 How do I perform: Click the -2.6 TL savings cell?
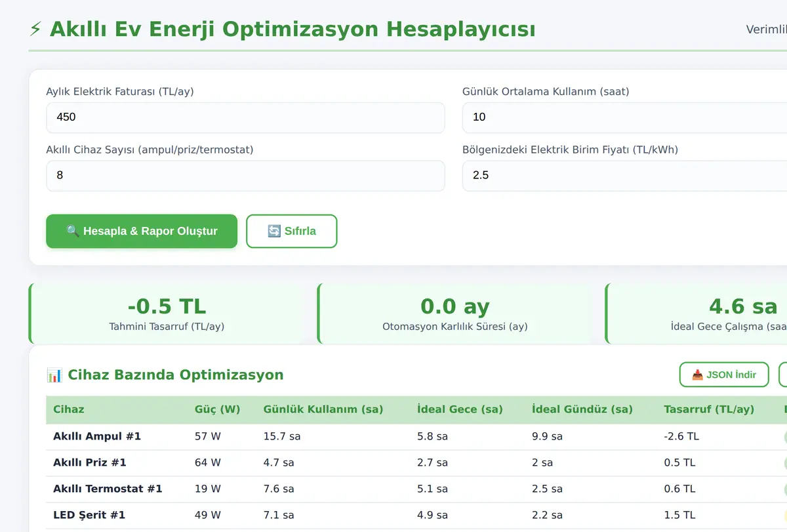pos(682,436)
